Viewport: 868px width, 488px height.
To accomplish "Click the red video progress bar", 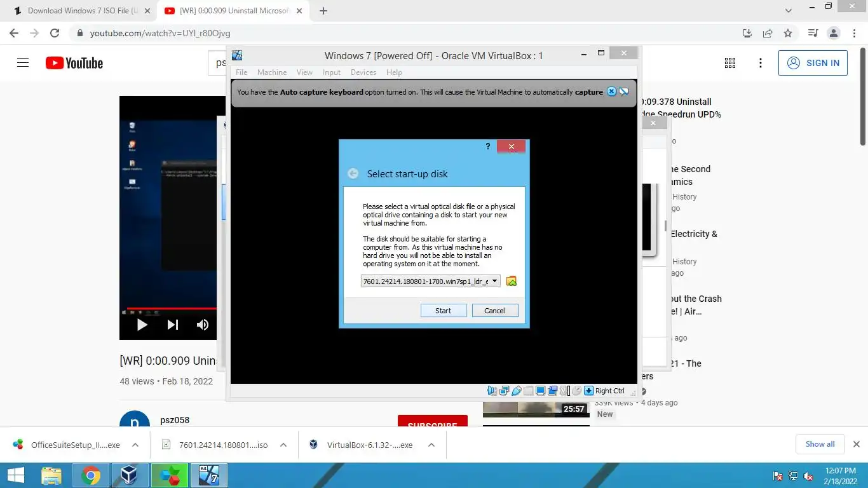I will click(x=172, y=309).
